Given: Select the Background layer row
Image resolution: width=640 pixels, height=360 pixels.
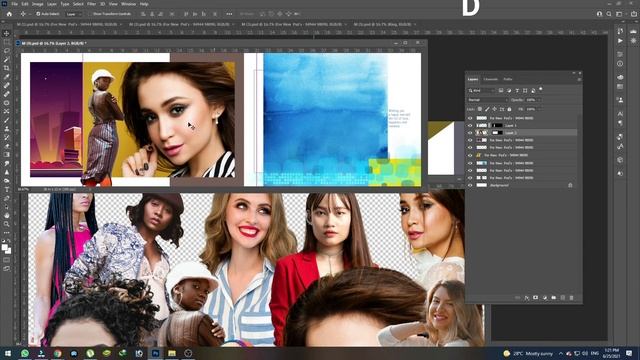Looking at the screenshot, I should pos(522,185).
